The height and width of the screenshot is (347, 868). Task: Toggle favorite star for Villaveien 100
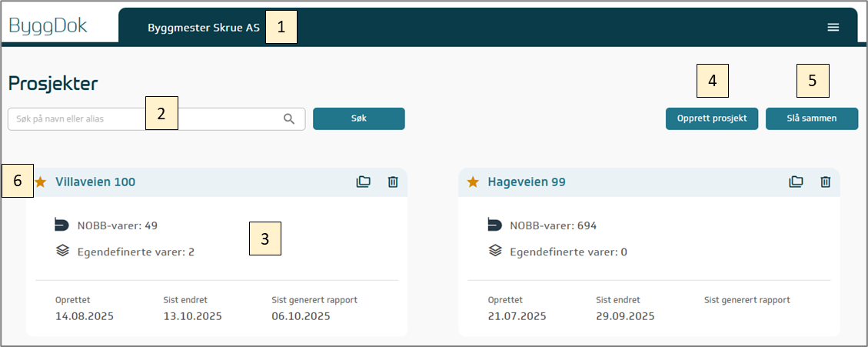(x=41, y=182)
